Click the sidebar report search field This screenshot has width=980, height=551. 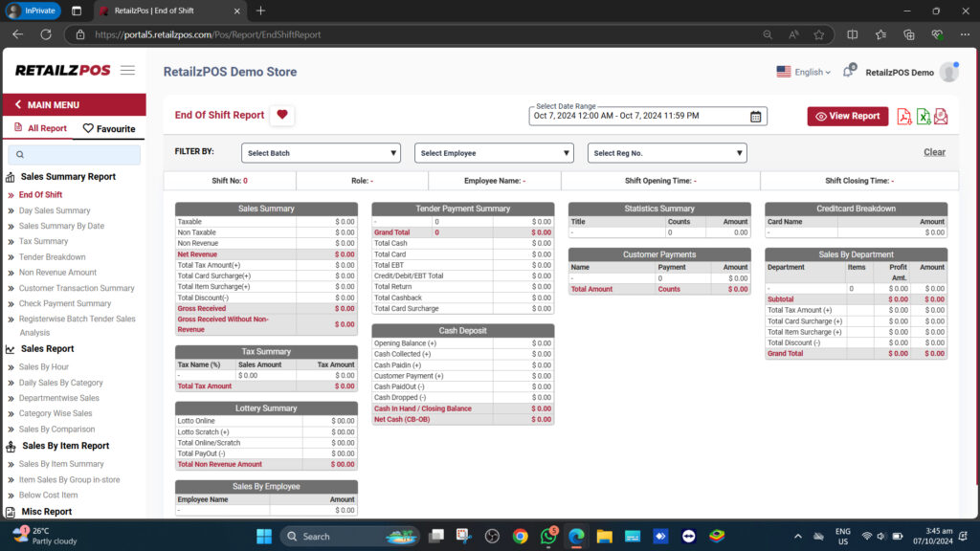75,154
